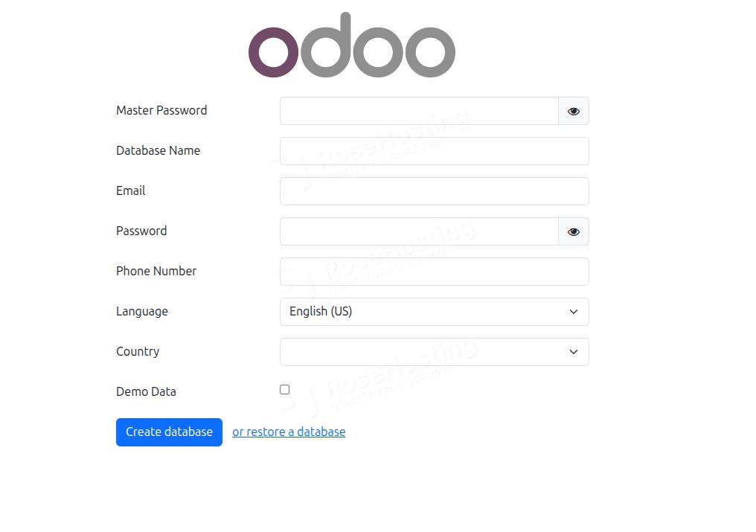Viewport: 756px width, 532px height.
Task: Select the Email input field
Action: [x=434, y=190]
